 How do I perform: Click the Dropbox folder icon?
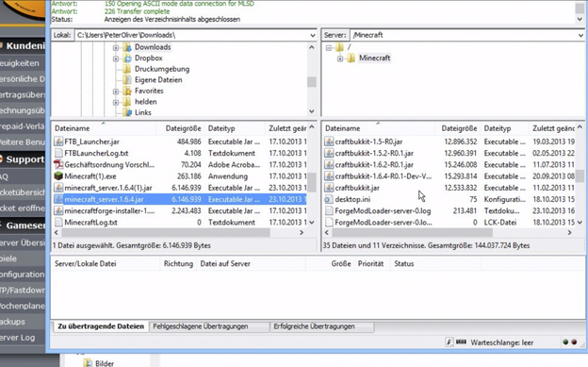[x=127, y=58]
